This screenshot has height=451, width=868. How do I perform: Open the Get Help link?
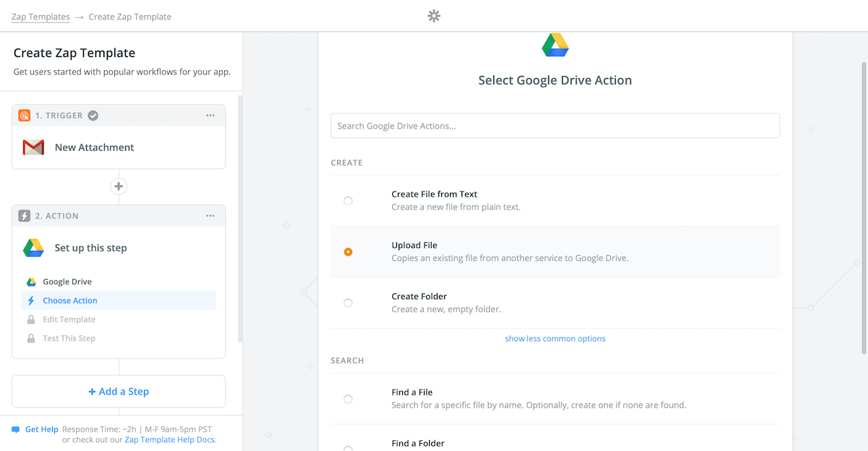coord(41,429)
